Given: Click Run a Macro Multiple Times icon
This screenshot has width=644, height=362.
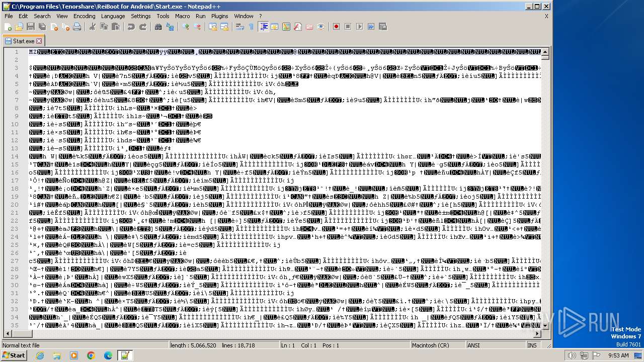Looking at the screenshot, I should click(371, 27).
